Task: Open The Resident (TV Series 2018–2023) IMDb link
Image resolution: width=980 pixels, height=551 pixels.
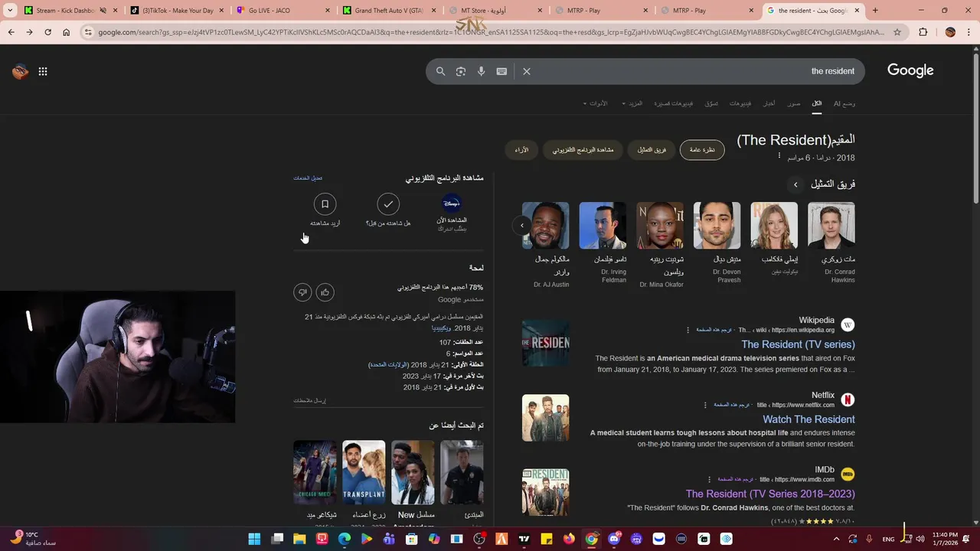Action: click(x=770, y=494)
